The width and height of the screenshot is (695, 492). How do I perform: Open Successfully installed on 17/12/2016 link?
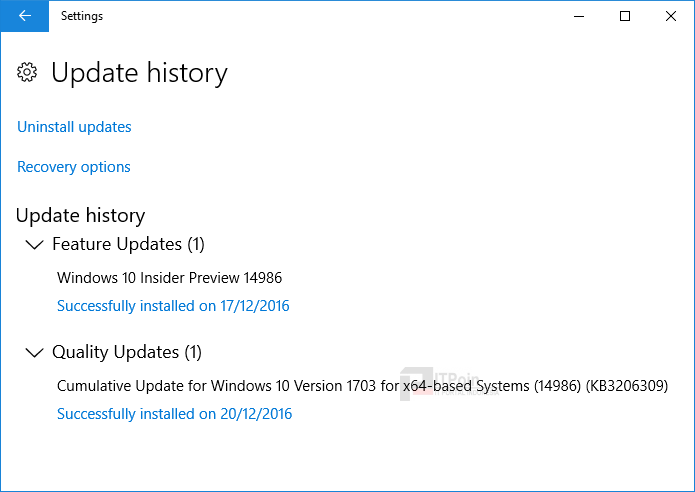[173, 306]
